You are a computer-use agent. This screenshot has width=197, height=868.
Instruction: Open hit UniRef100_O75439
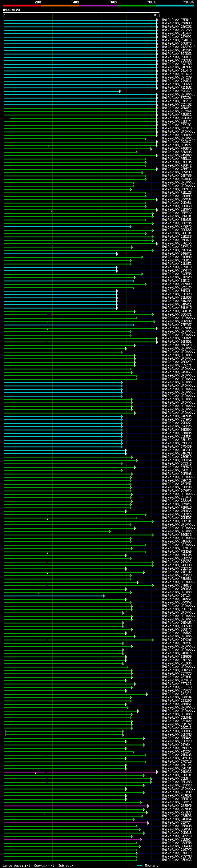click(x=176, y=446)
